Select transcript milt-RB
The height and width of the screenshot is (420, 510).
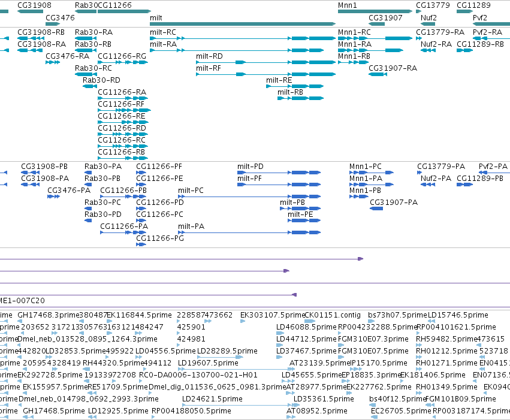(300, 98)
